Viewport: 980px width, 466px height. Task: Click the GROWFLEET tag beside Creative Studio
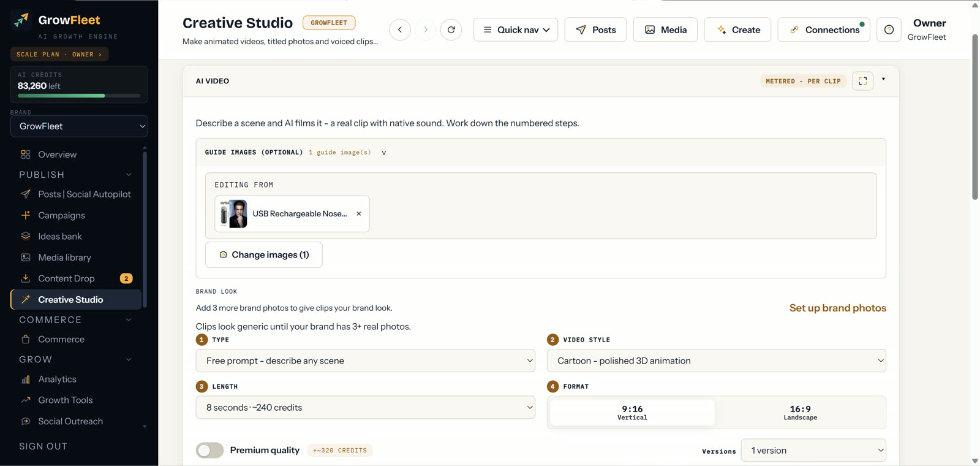329,23
